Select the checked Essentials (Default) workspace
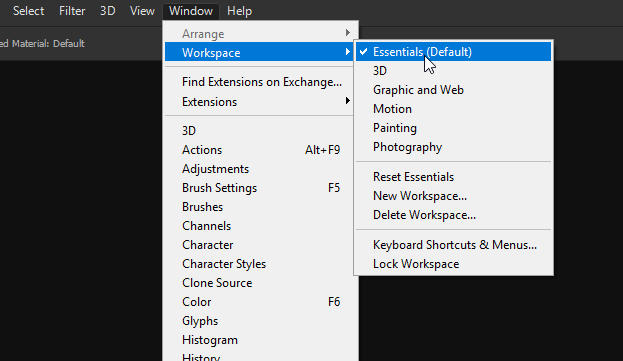This screenshot has width=623, height=361. coord(453,52)
